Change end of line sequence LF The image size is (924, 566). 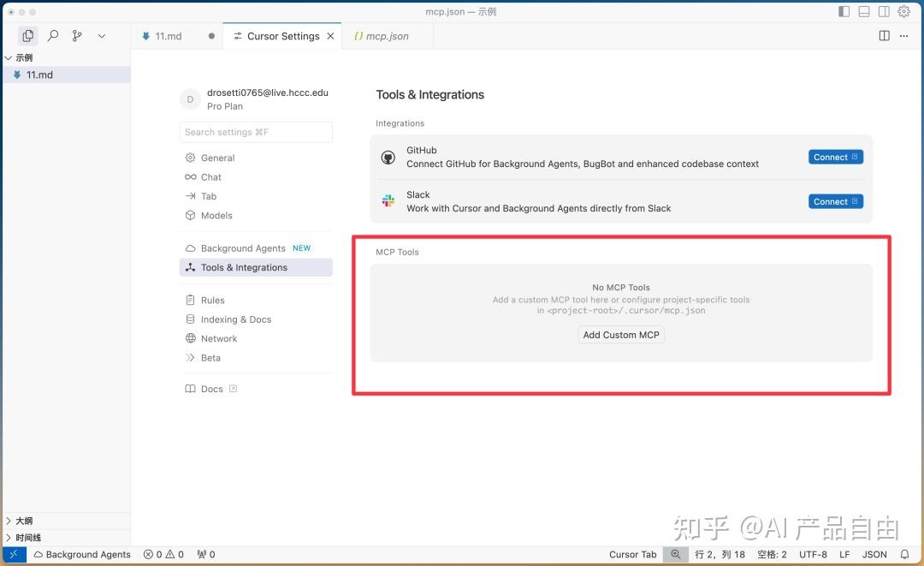[x=844, y=554]
